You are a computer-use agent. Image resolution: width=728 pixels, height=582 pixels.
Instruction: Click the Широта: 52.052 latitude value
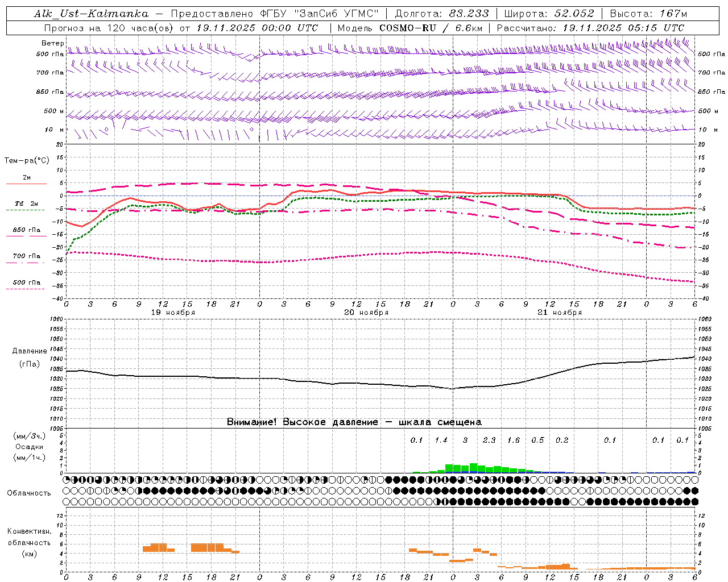[x=549, y=14]
